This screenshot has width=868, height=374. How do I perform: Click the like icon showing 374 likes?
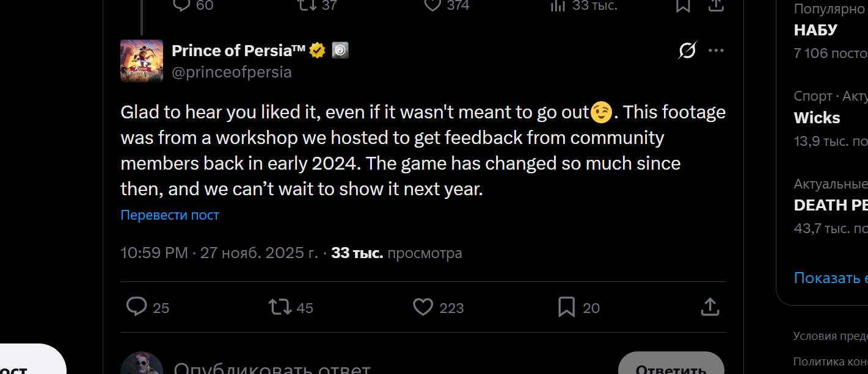432,5
